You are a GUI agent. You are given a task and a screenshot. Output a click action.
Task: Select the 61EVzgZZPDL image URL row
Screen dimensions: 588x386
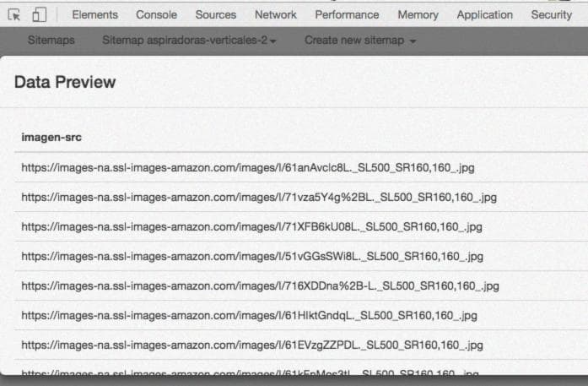coord(301,345)
